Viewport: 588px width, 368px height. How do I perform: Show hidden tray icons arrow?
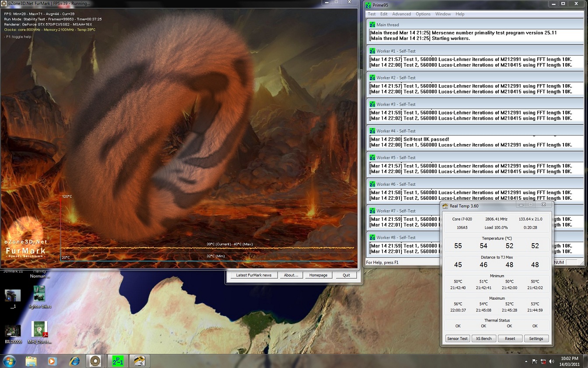tap(526, 361)
